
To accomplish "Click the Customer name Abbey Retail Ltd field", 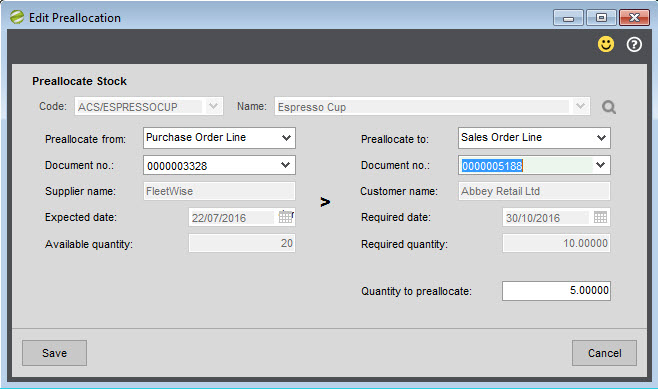I will coord(534,191).
